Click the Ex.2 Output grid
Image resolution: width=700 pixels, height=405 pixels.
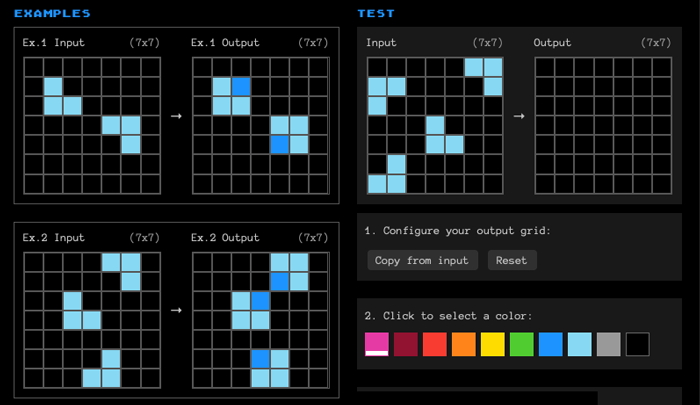tap(260, 319)
